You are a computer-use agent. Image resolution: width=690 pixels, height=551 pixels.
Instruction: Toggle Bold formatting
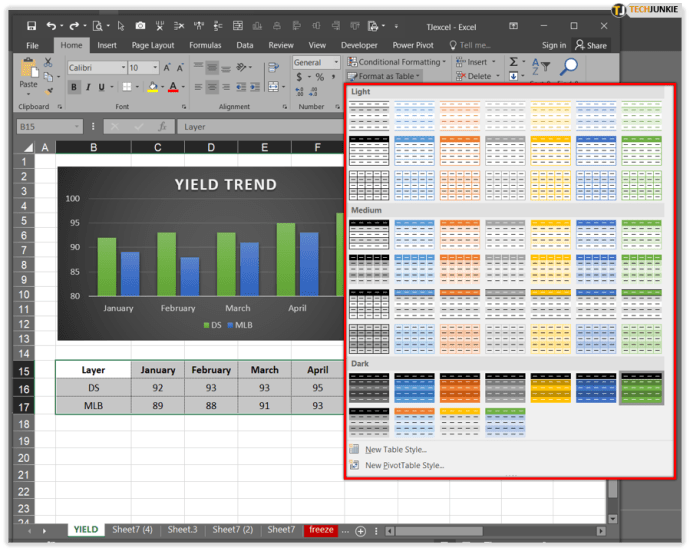(x=74, y=87)
